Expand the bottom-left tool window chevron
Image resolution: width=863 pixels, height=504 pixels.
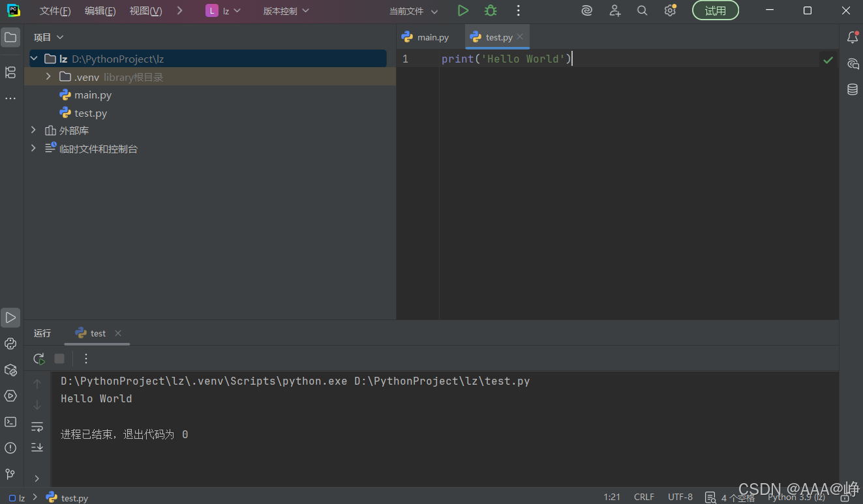pyautogui.click(x=37, y=479)
